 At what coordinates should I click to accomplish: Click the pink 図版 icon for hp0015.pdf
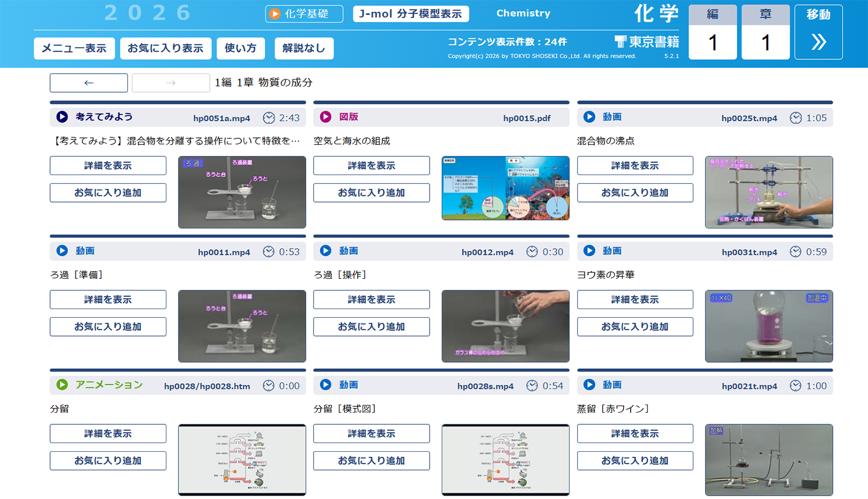click(x=326, y=117)
